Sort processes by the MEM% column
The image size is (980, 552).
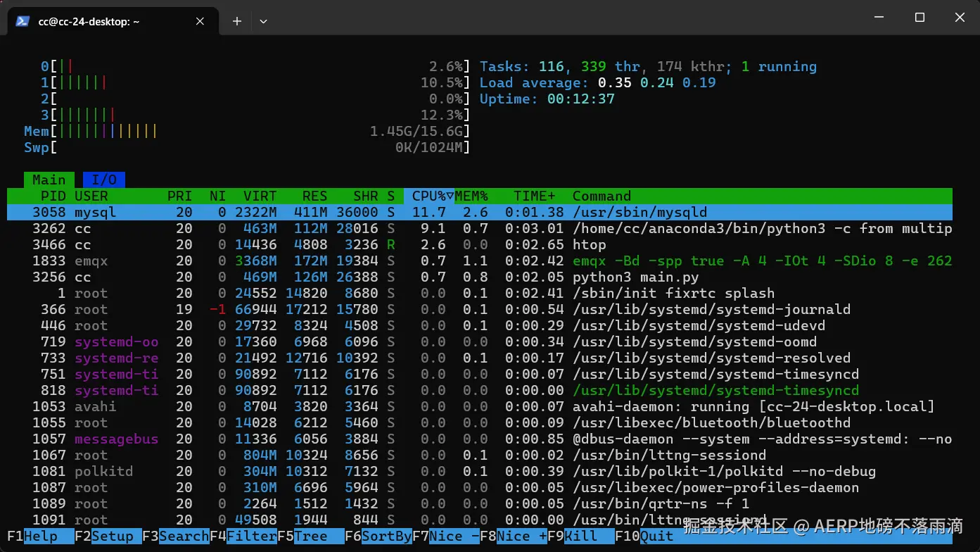click(473, 196)
